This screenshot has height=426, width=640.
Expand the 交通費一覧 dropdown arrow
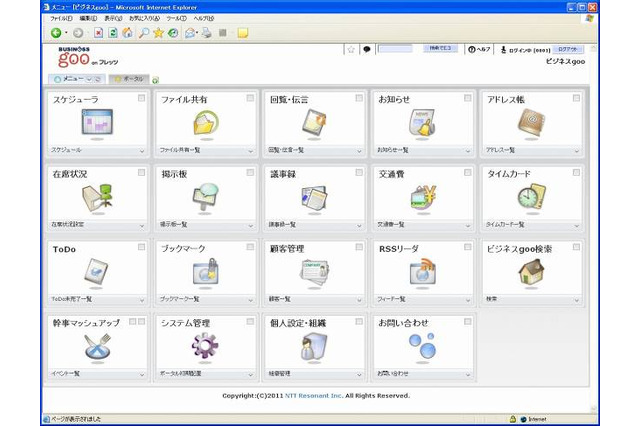[468, 225]
